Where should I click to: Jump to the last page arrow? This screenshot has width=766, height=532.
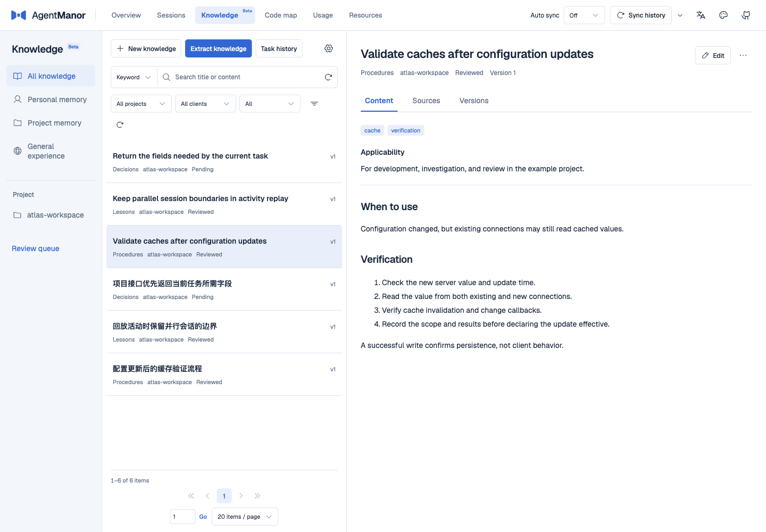257,496
